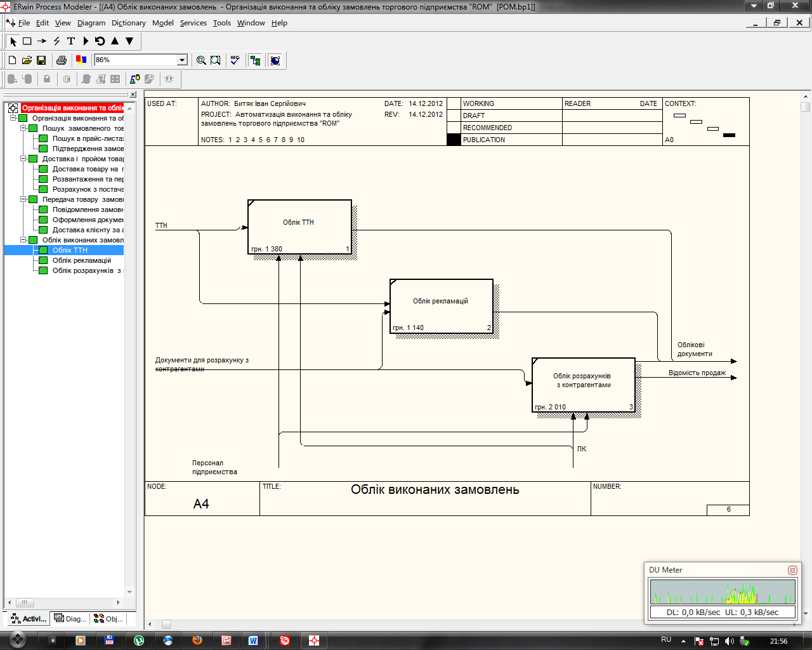
Task: Select the 'Облік рекламацій' activity box
Action: (442, 306)
